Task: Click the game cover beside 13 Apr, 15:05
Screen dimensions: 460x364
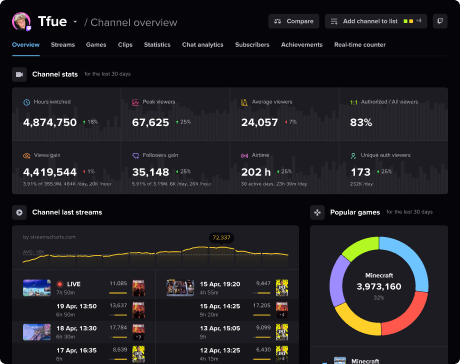Action: pyautogui.click(x=282, y=332)
